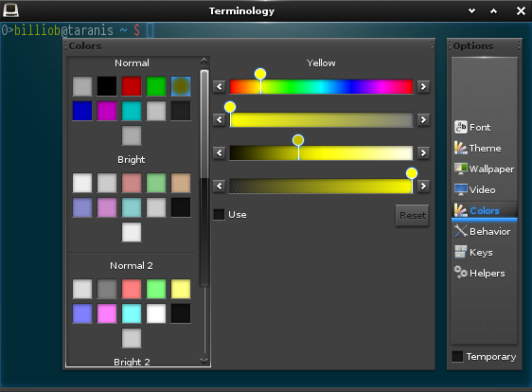Pick the yellow swatch in Normal 2
Screen dimensions: 532x392
click(x=181, y=289)
